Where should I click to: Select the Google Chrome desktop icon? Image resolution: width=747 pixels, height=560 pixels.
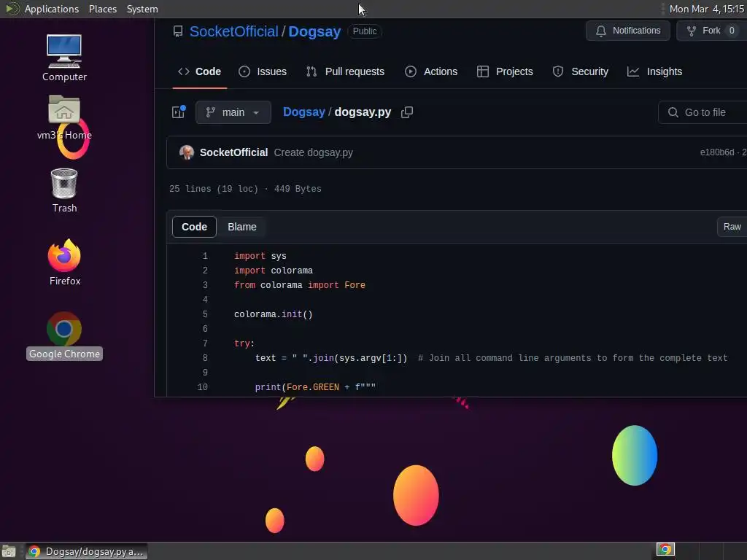click(64, 335)
